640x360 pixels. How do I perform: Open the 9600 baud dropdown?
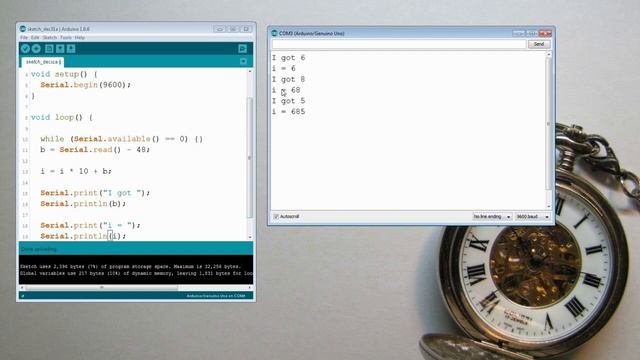532,217
